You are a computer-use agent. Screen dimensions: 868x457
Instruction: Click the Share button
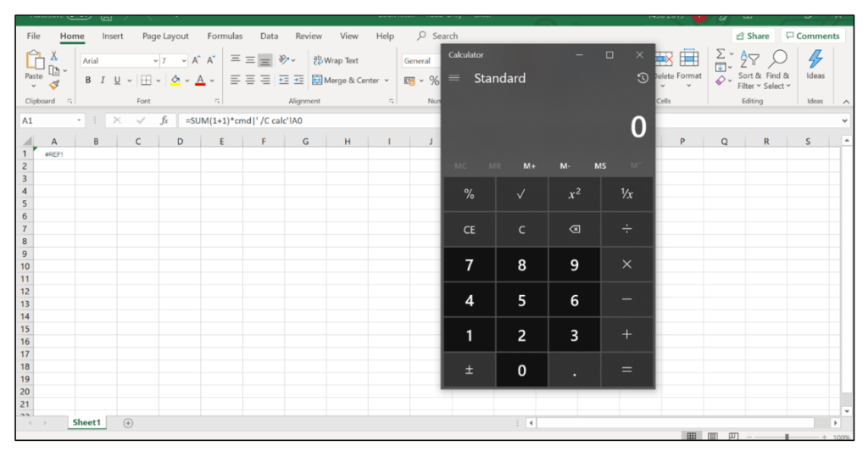[x=753, y=36]
